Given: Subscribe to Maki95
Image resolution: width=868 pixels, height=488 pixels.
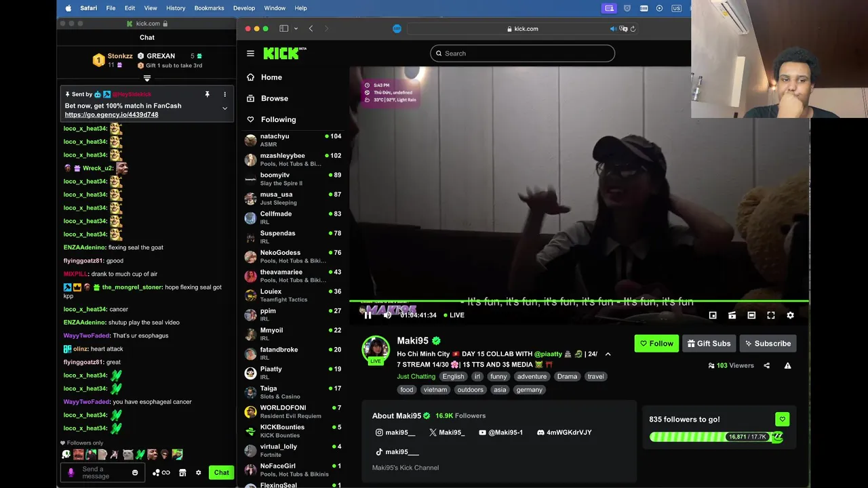Looking at the screenshot, I should coord(768,344).
